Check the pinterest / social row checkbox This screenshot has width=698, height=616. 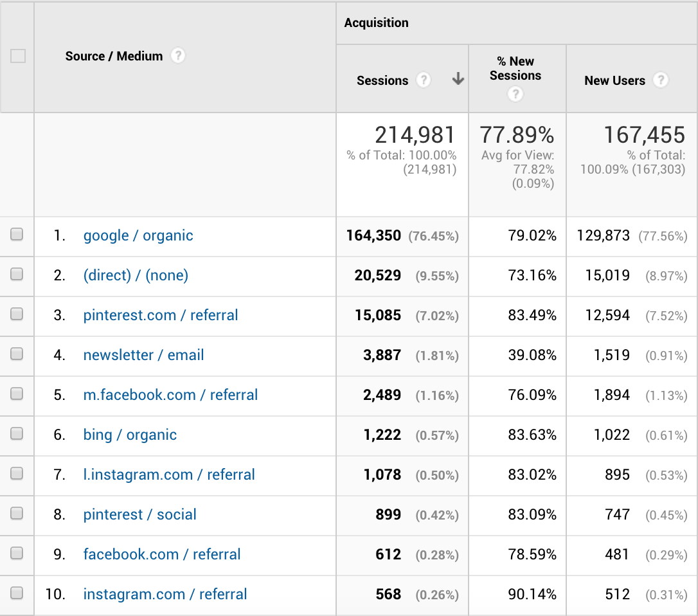(17, 513)
